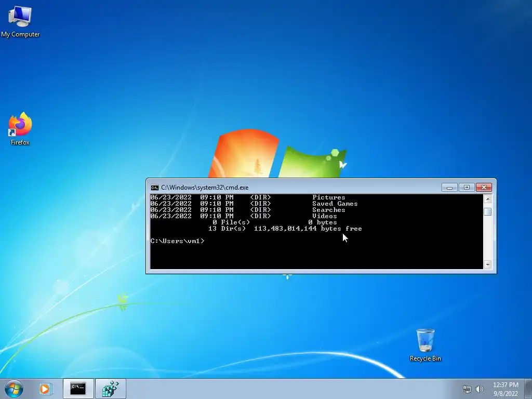
Task: Click the 'Searches' directory entry
Action: pyautogui.click(x=329, y=210)
